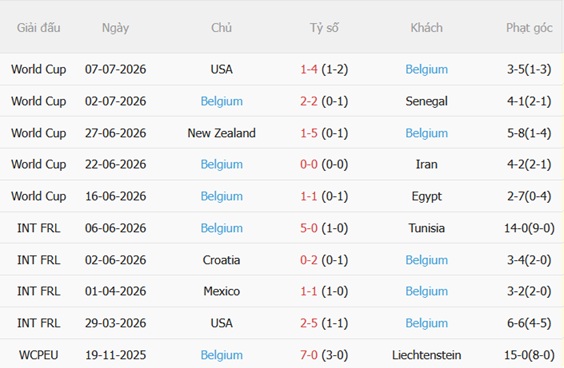
Task: Open Belgium link in Egypt match row
Action: [x=222, y=196]
